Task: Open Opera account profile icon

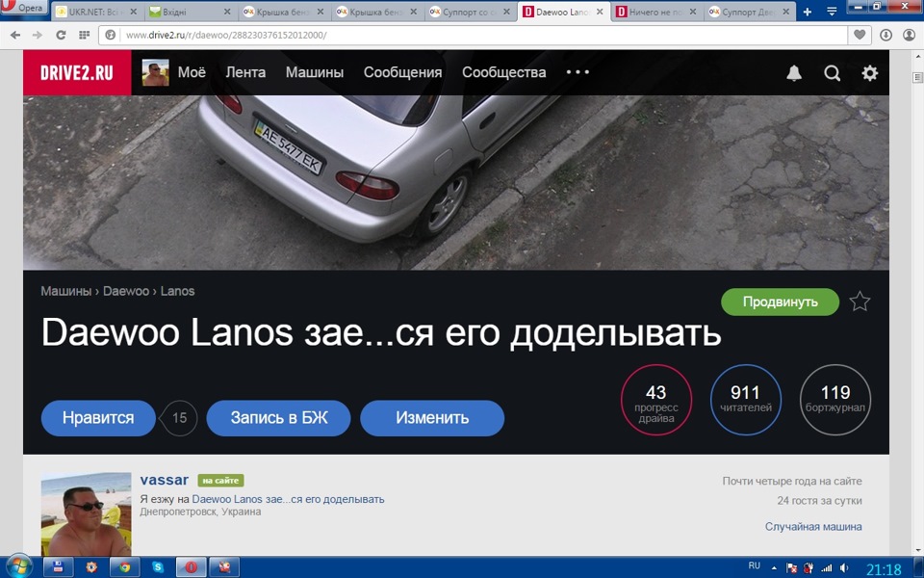Action: pyautogui.click(x=910, y=35)
